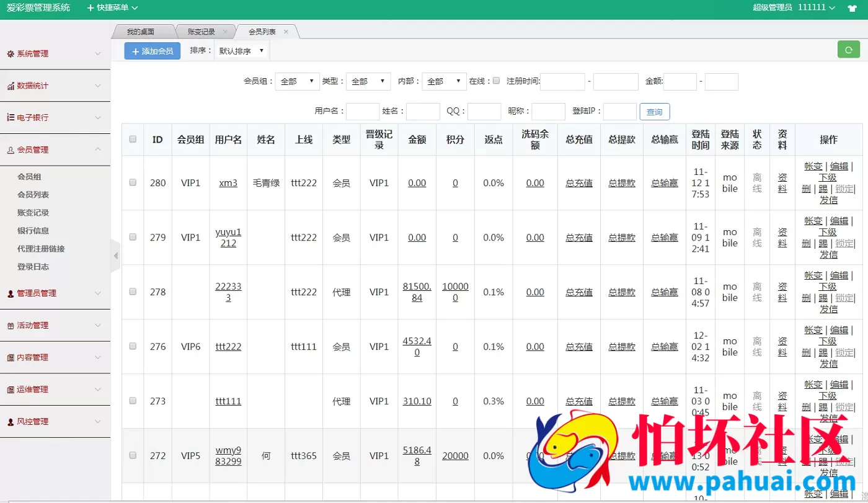
Task: Open the 111111 user account dropdown
Action: pos(817,7)
